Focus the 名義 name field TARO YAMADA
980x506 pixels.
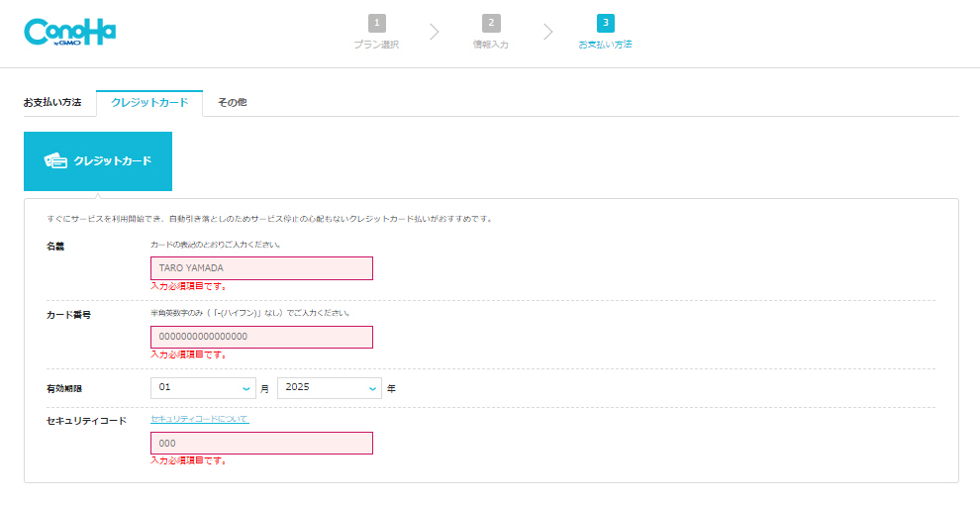tap(262, 268)
